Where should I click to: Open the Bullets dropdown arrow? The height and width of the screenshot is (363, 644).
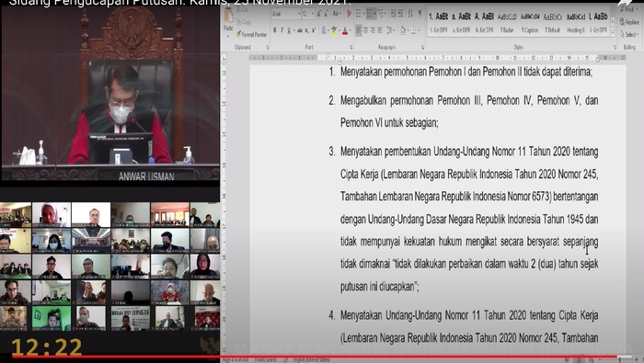(x=363, y=14)
